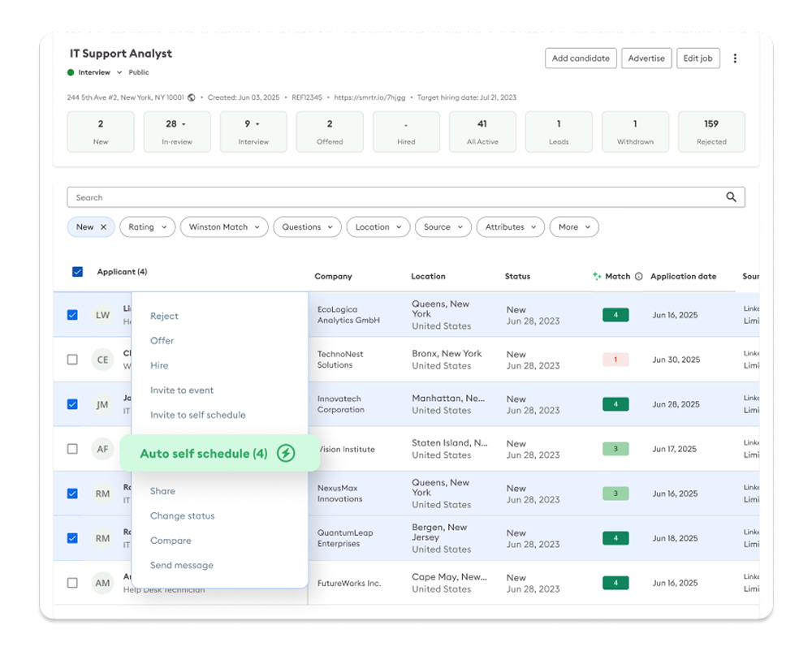This screenshot has height=651, width=812.
Task: Open the three-dot job options menu
Action: point(735,58)
